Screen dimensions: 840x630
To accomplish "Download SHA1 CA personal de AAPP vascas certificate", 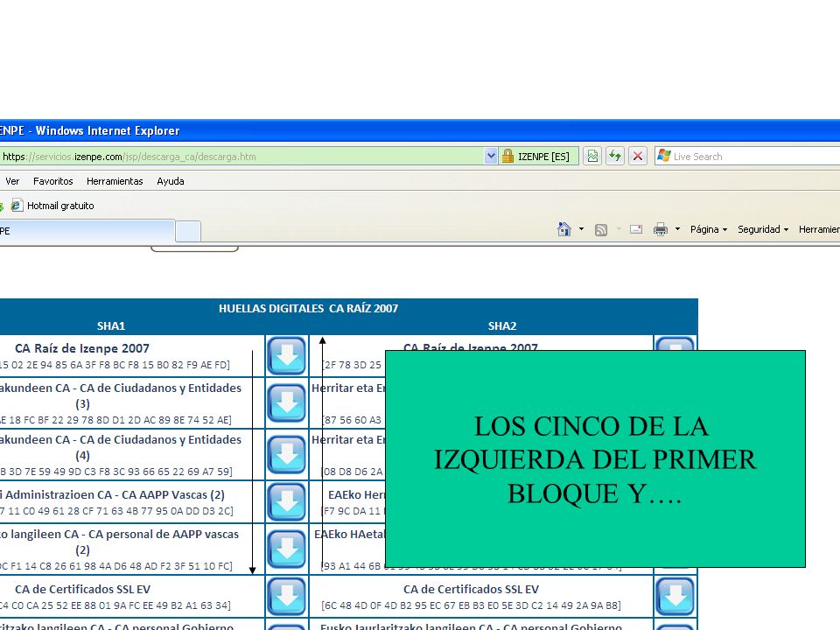I will tap(287, 549).
